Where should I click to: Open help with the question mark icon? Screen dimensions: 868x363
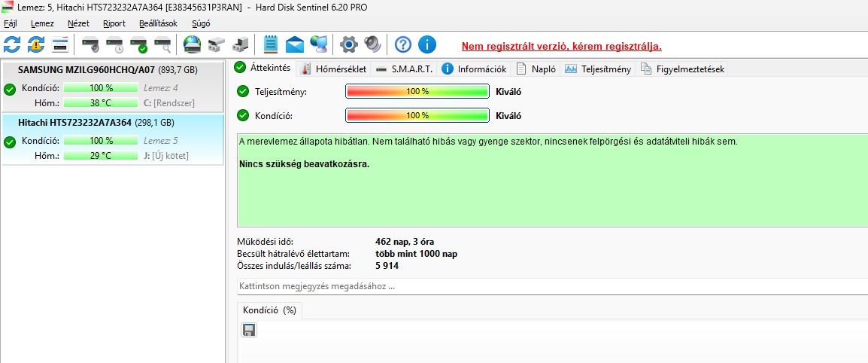click(x=404, y=44)
